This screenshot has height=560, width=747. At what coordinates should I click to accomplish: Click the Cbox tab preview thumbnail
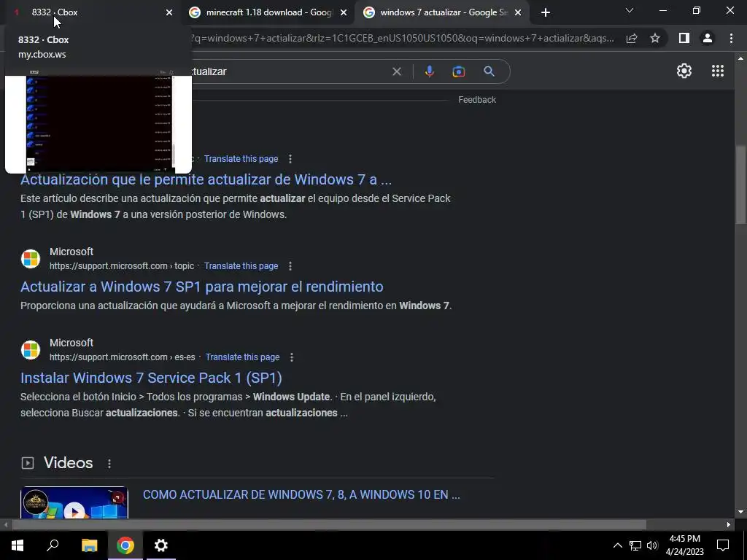98,121
